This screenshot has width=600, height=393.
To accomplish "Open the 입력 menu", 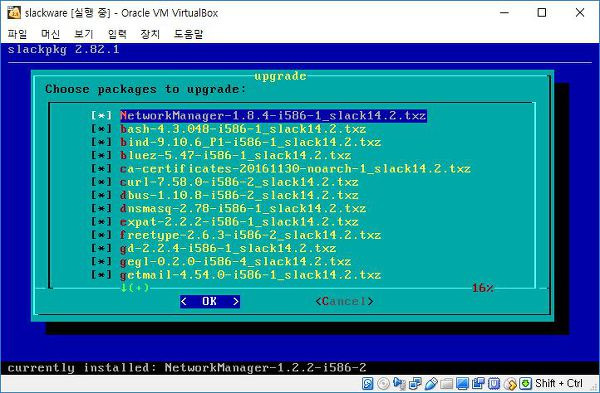I will [x=117, y=34].
